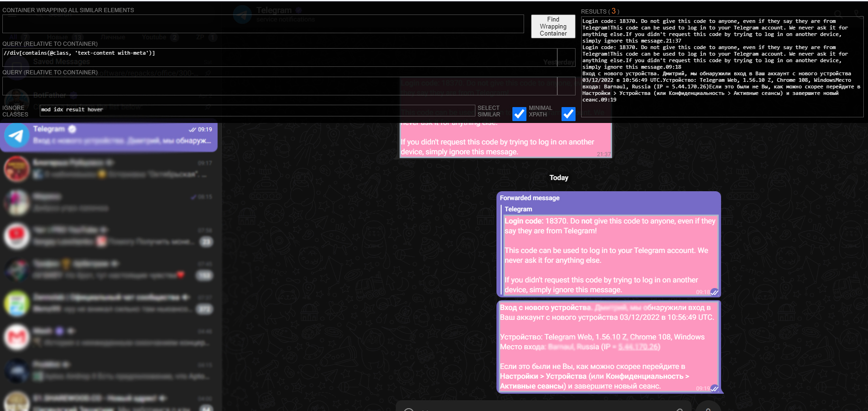
Task: Click the Find Wrapping Container button
Action: [x=553, y=26]
